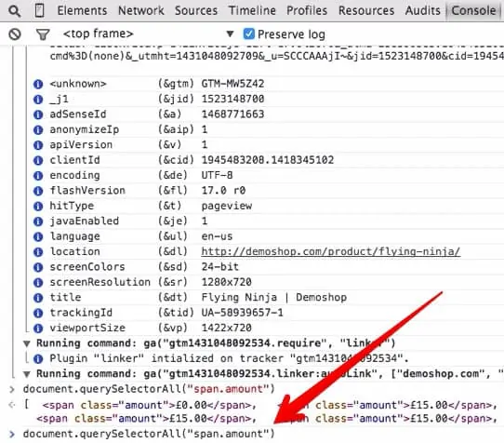The image size is (504, 443).
Task: Switch to the Elements tab
Action: (x=82, y=10)
